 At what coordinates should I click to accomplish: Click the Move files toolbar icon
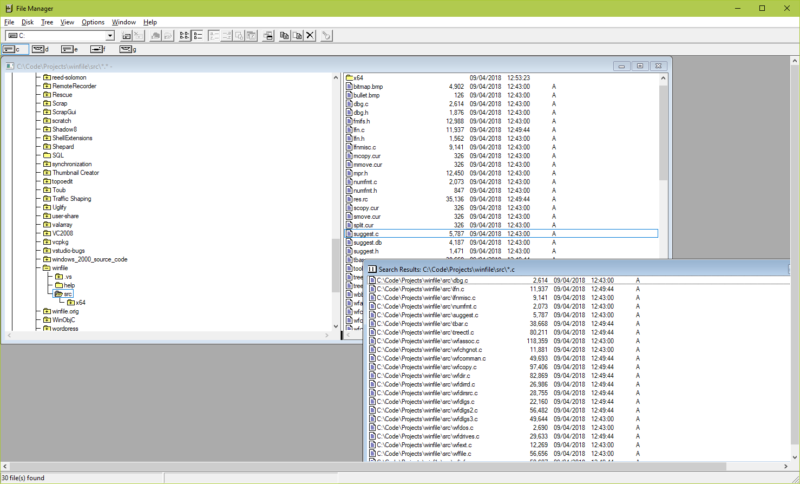(x=297, y=36)
